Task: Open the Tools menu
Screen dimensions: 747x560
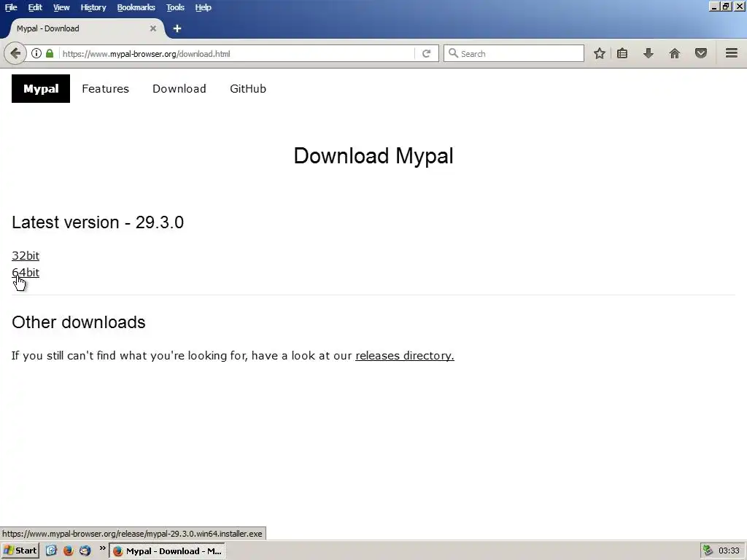Action: point(175,7)
